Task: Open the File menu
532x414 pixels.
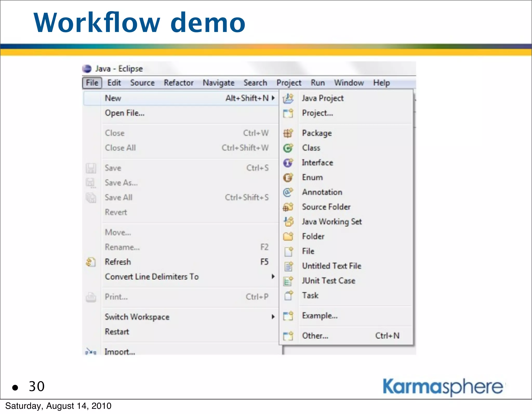Action: pos(92,83)
